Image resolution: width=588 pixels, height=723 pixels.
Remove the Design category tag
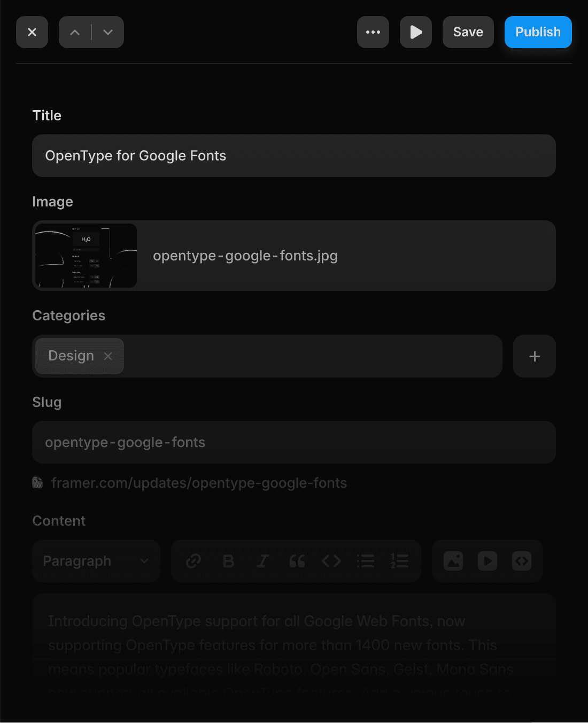108,356
